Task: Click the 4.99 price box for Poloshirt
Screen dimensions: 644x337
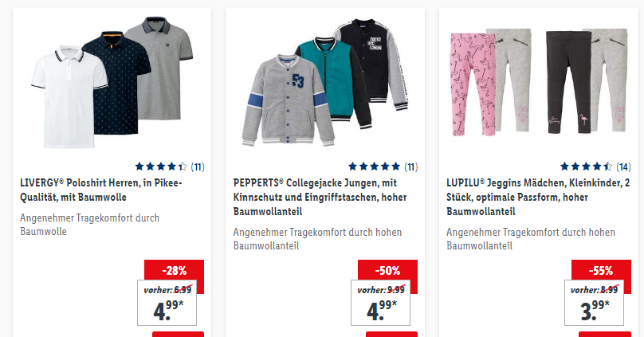Action: point(167,303)
